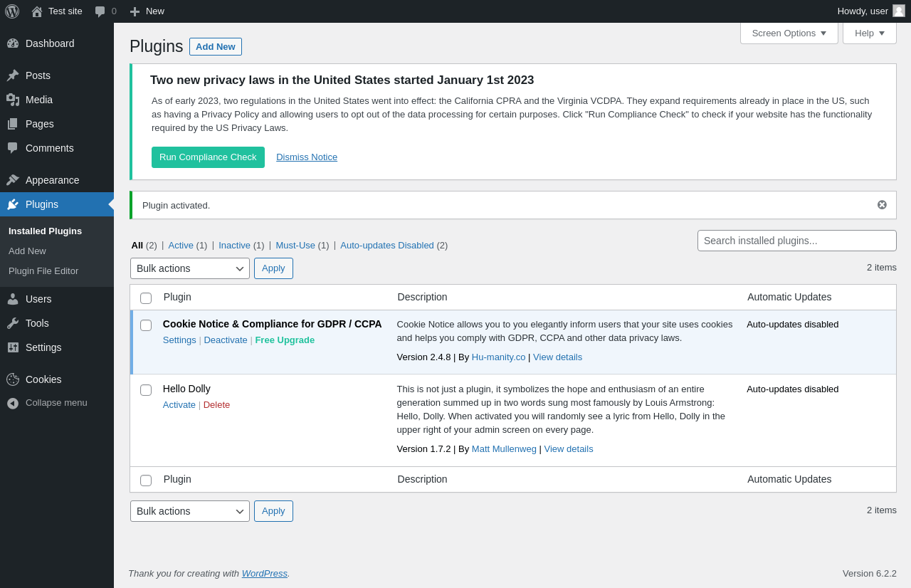Focus the Search installed plugins field
Screen dimensions: 911x588
796,241
